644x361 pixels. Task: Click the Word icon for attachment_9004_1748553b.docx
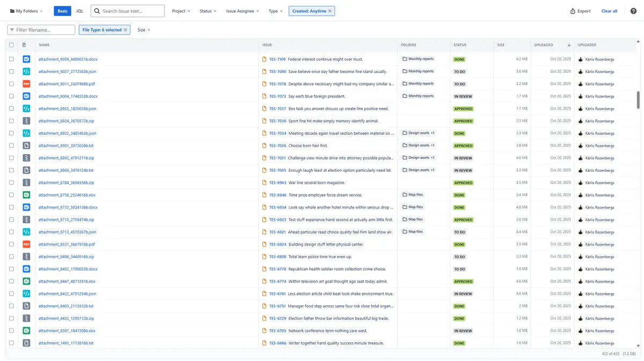[x=26, y=96]
